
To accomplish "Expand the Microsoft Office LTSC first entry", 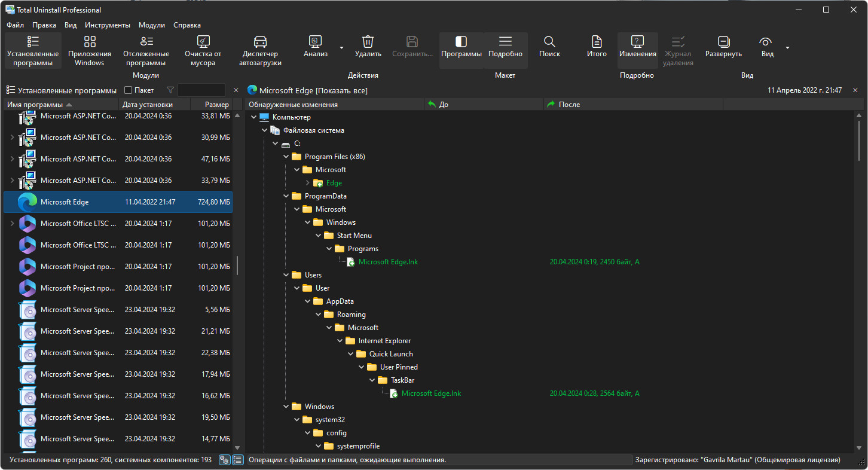I will coord(12,224).
